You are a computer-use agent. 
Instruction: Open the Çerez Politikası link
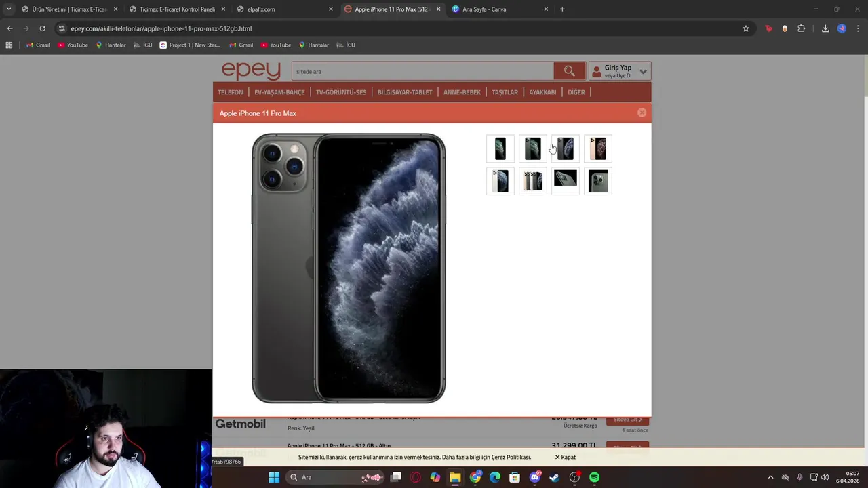pos(511,457)
